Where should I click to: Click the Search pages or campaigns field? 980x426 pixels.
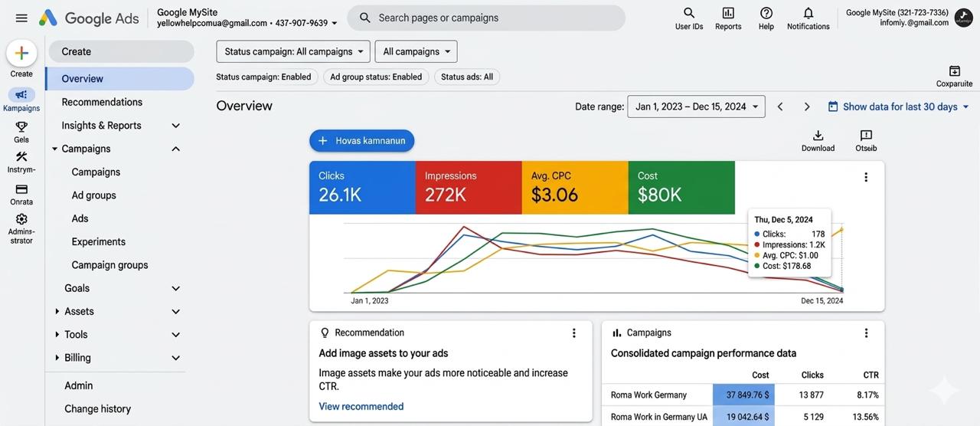[486, 18]
